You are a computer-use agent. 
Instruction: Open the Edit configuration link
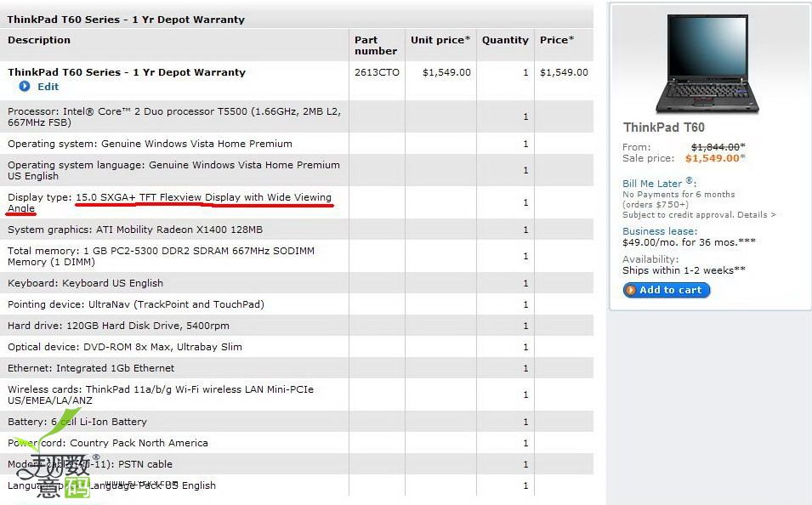(x=48, y=87)
